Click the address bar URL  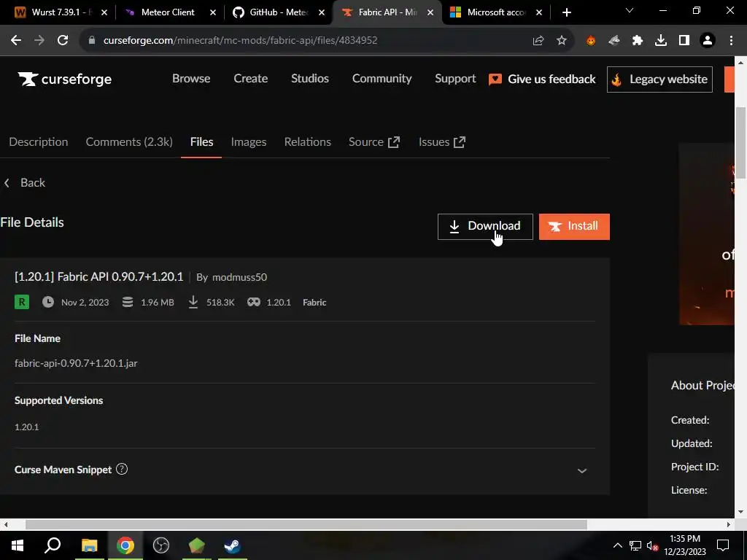241,41
